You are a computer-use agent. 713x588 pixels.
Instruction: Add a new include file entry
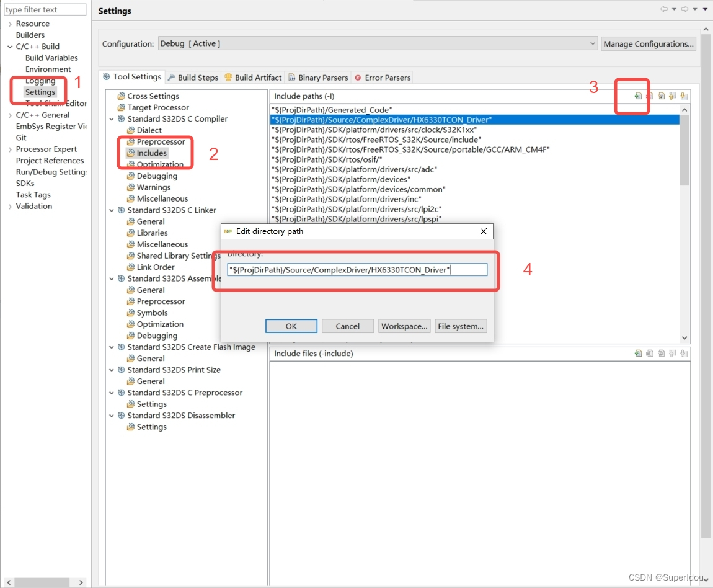pos(638,353)
